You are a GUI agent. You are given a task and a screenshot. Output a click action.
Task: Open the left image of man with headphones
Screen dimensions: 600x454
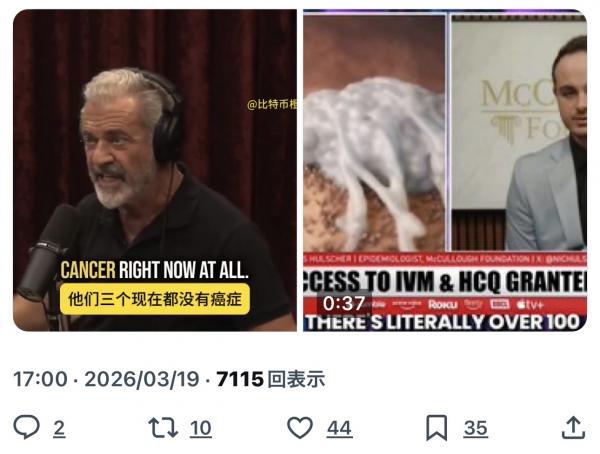click(155, 170)
